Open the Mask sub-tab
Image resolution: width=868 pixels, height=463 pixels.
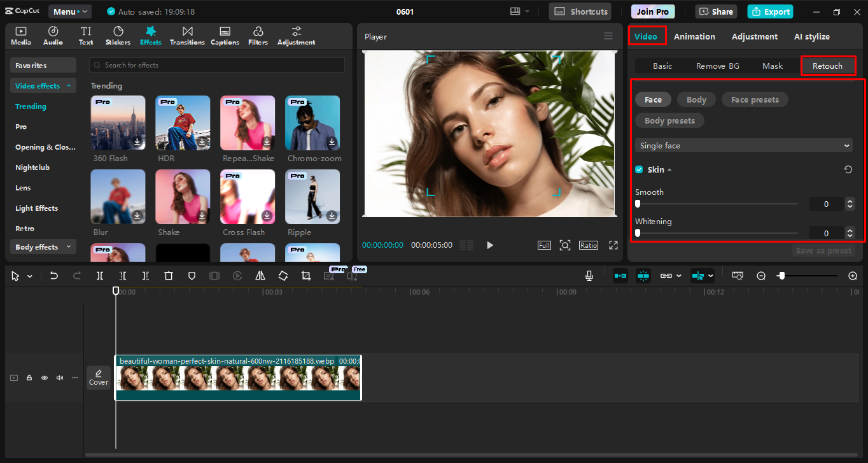(x=773, y=66)
